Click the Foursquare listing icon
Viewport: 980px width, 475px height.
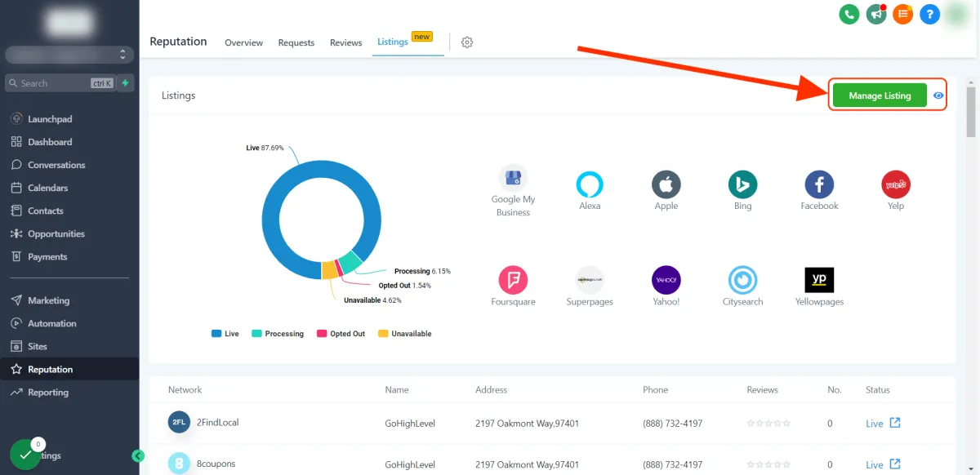tap(513, 280)
